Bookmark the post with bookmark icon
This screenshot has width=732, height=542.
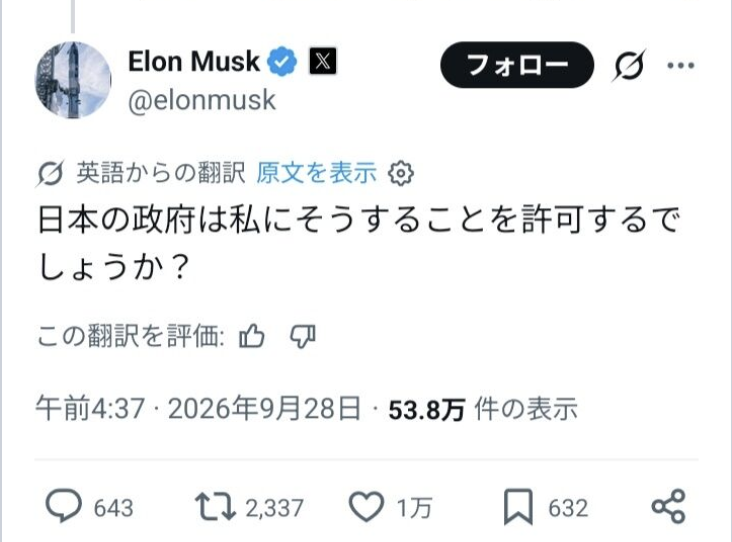tap(518, 507)
